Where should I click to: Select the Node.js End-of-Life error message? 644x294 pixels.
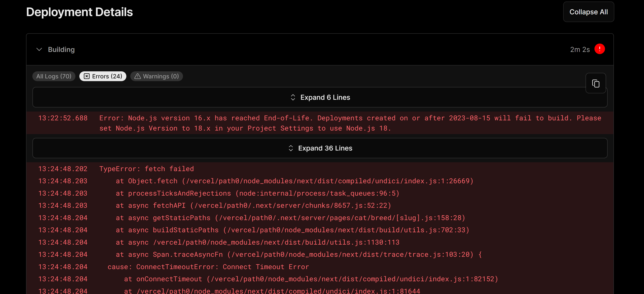click(x=350, y=123)
